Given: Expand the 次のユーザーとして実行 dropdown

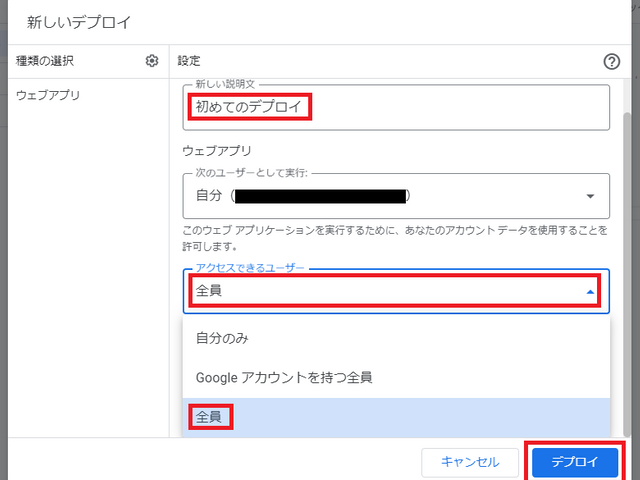Looking at the screenshot, I should [x=396, y=196].
